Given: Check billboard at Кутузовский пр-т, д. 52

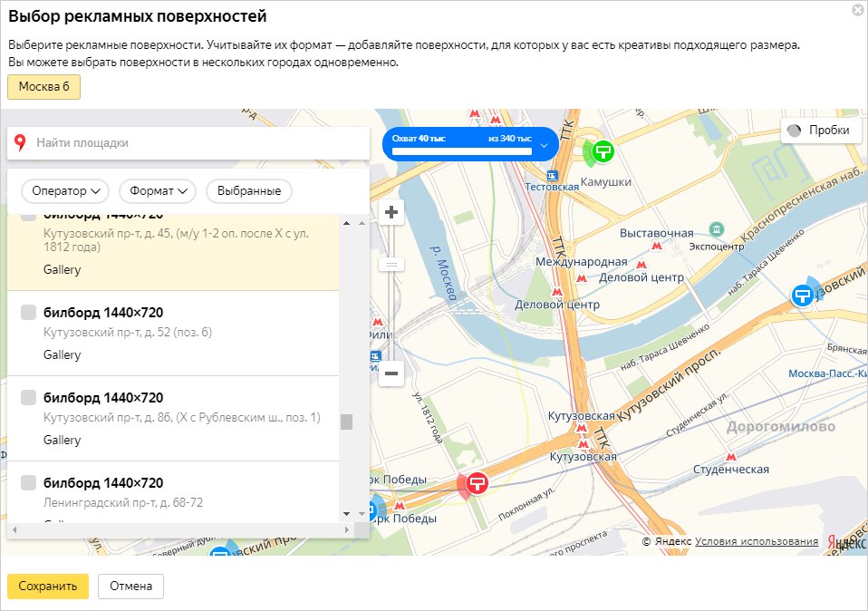Looking at the screenshot, I should pyautogui.click(x=28, y=312).
